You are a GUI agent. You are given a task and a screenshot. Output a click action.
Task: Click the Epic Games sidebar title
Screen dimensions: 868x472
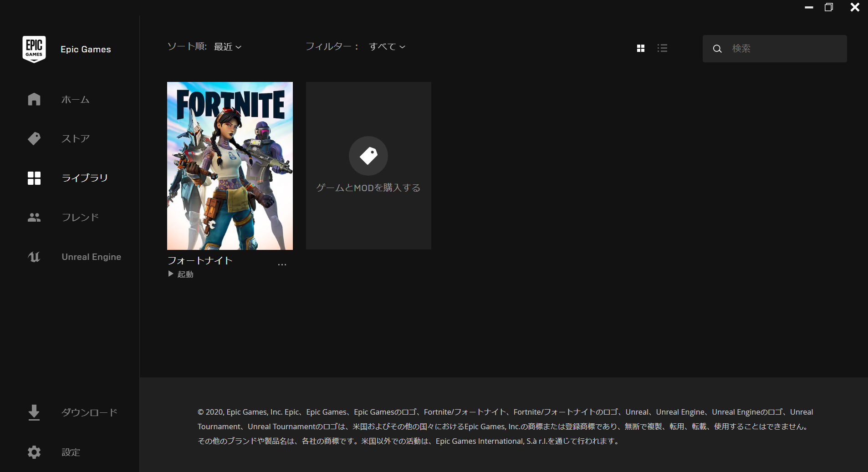(86, 49)
